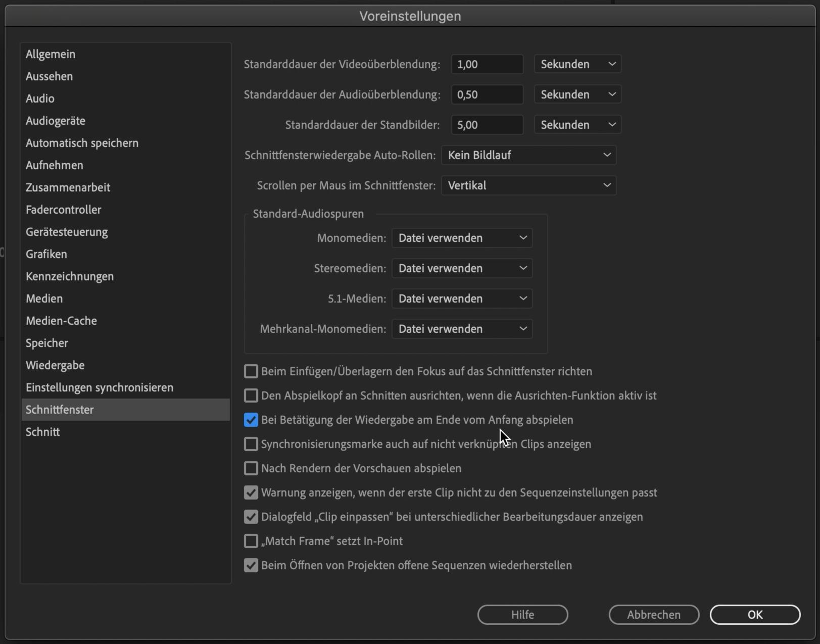Image resolution: width=820 pixels, height=644 pixels.
Task: Open the Automatisch speichern category
Action: pyautogui.click(x=82, y=143)
